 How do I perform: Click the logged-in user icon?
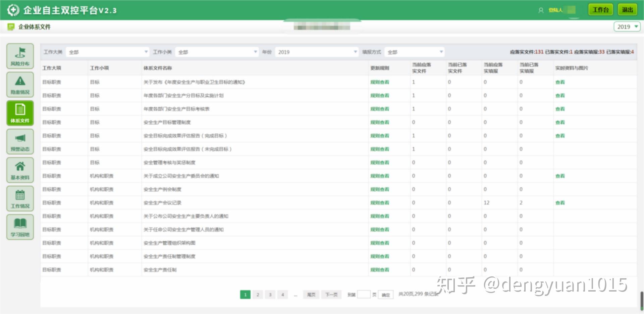[541, 10]
